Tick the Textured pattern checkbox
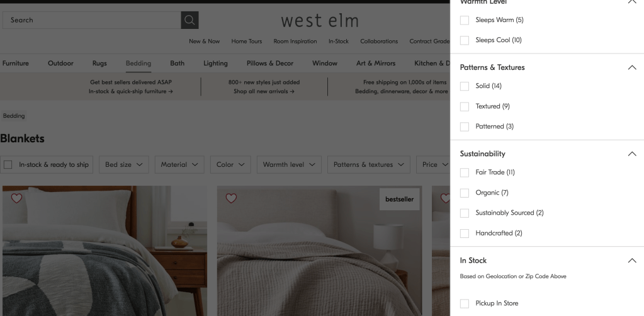 pyautogui.click(x=465, y=106)
